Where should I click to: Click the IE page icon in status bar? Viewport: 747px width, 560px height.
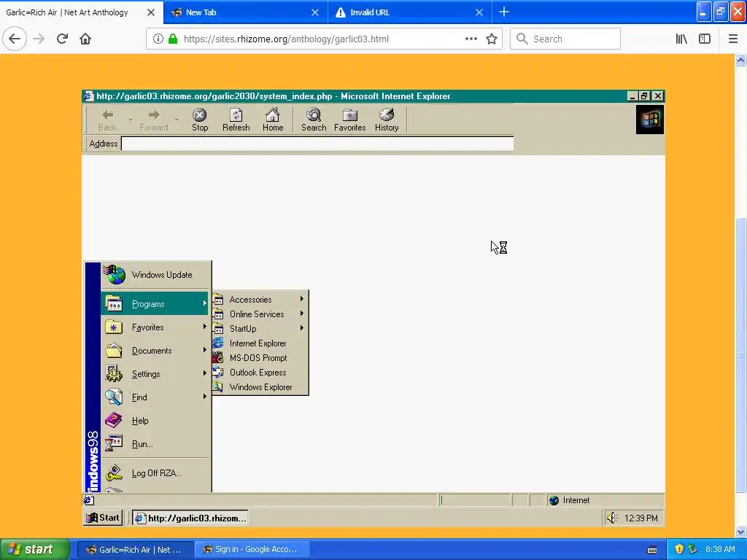coord(88,500)
